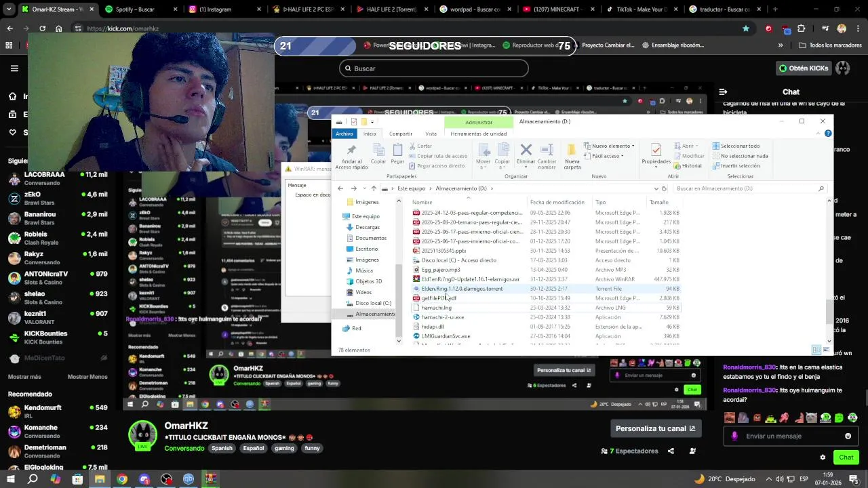Image resolution: width=868 pixels, height=488 pixels.
Task: Click Mostrar Menos in the Kick sidebar
Action: click(87, 377)
